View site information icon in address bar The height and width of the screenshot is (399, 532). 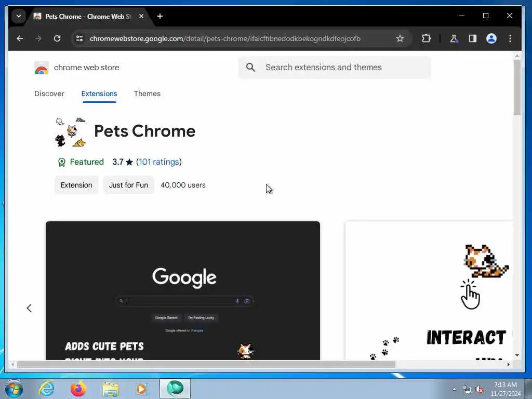point(79,38)
